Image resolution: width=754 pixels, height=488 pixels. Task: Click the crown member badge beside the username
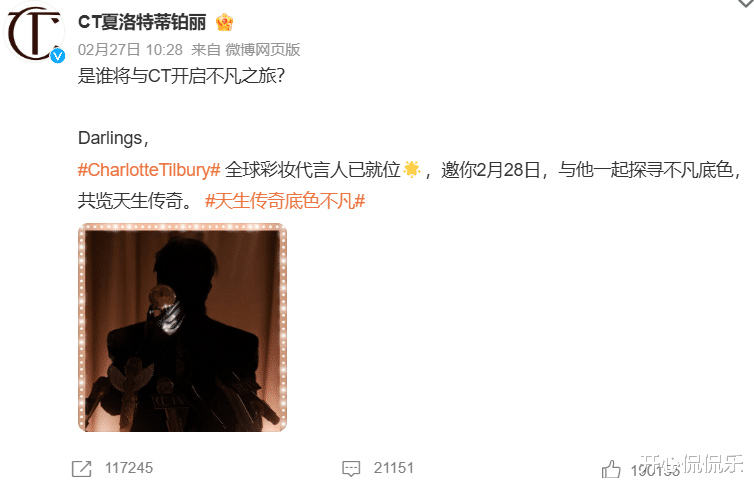pos(225,22)
